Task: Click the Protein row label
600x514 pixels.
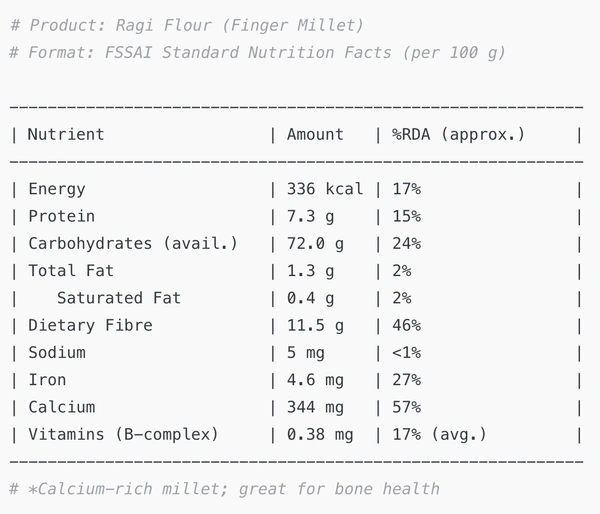Action: (x=61, y=216)
